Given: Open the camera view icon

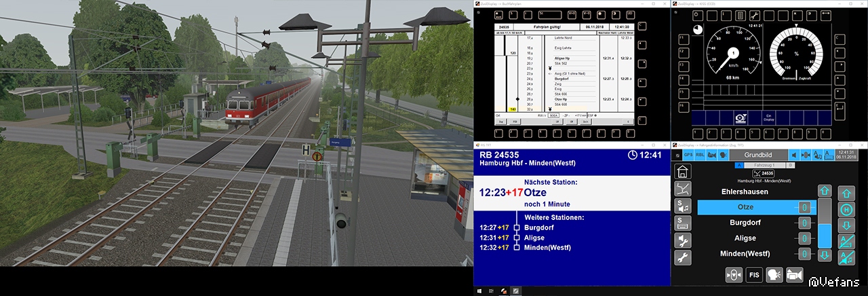Looking at the screenshot, I should click(x=795, y=275).
